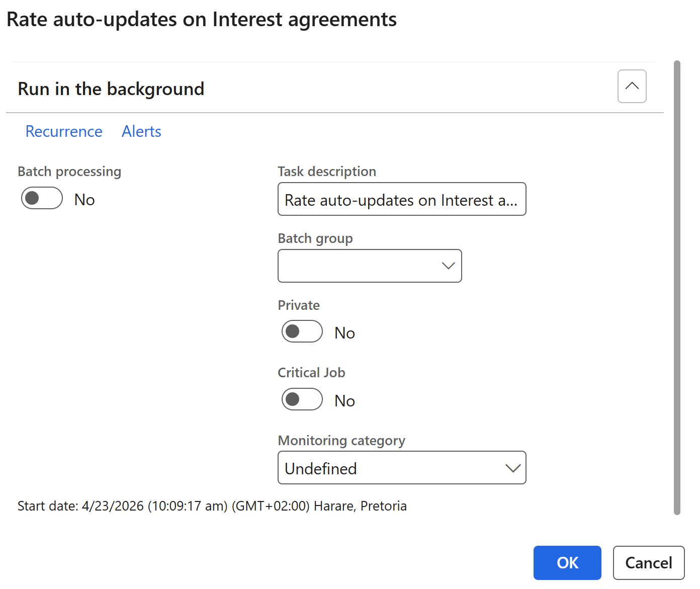Click the Task description text field
This screenshot has width=700, height=589.
point(401,200)
